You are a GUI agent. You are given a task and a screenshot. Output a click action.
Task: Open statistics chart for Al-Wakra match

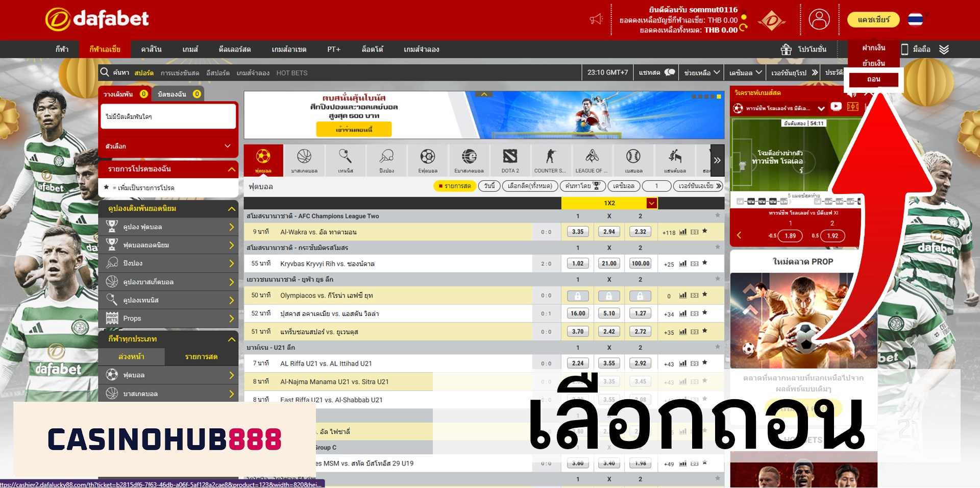[683, 232]
